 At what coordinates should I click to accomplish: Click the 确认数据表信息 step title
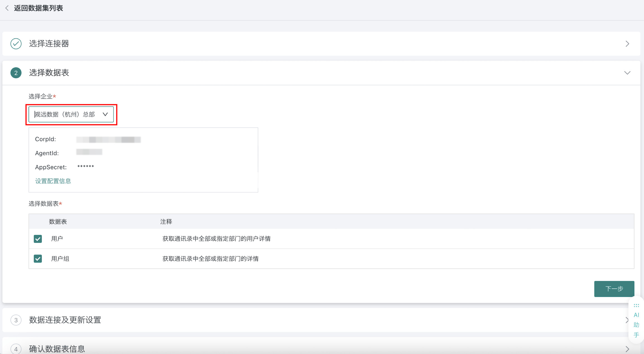click(x=57, y=349)
